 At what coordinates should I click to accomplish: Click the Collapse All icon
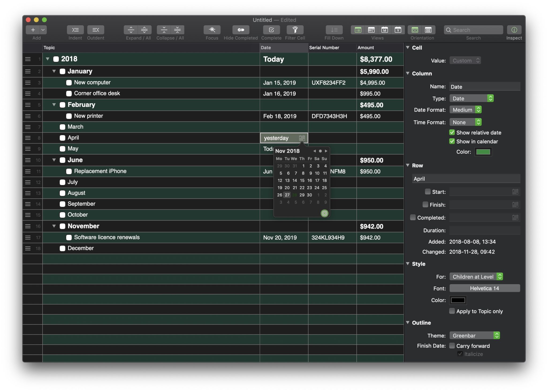(x=177, y=30)
